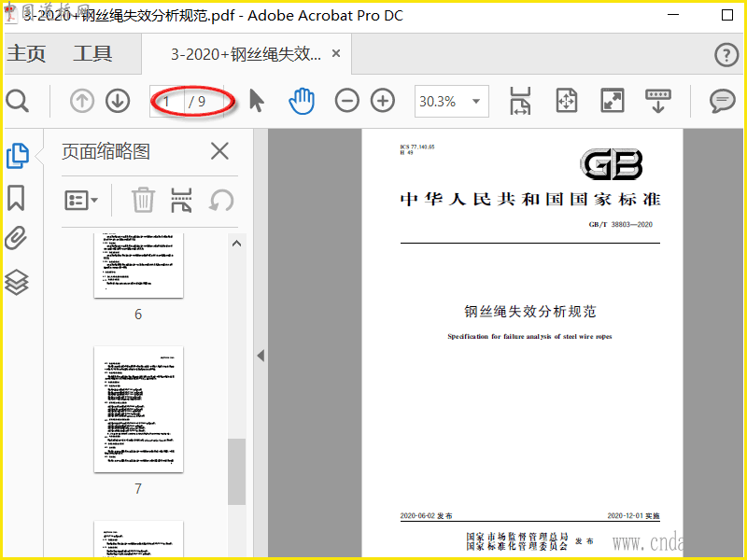Viewport: 747px width, 560px height.
Task: Open the attachments paperclip icon
Action: 16,238
